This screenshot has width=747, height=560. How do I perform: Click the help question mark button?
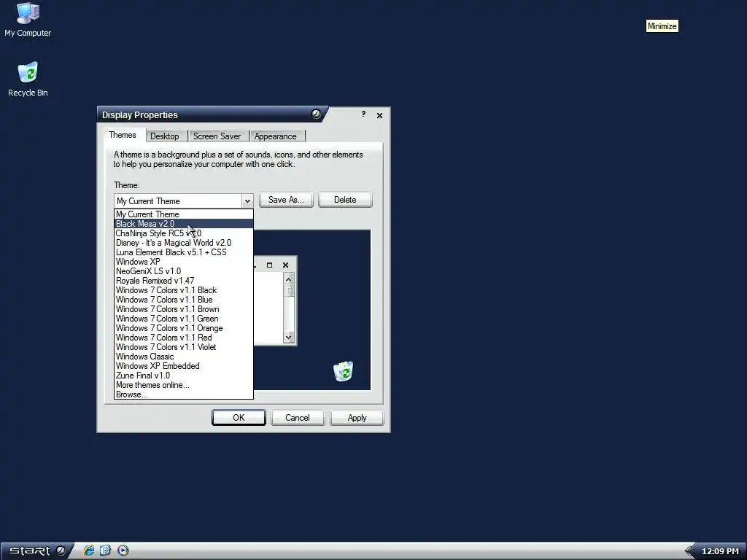[x=363, y=114]
